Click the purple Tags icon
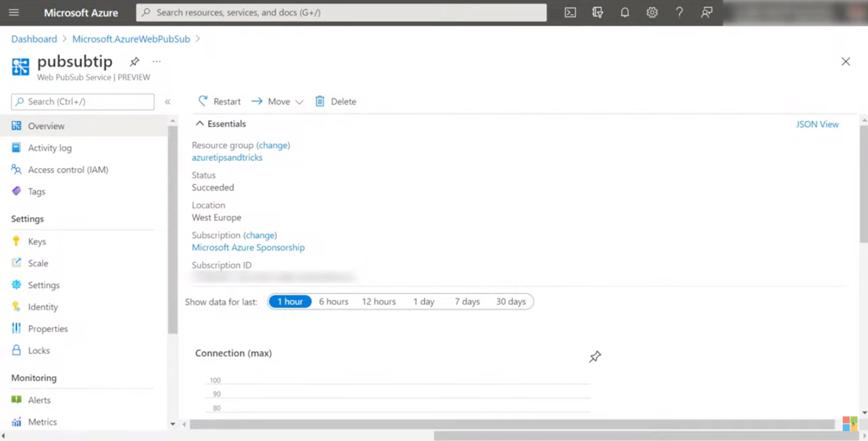868x441 pixels. (16, 191)
